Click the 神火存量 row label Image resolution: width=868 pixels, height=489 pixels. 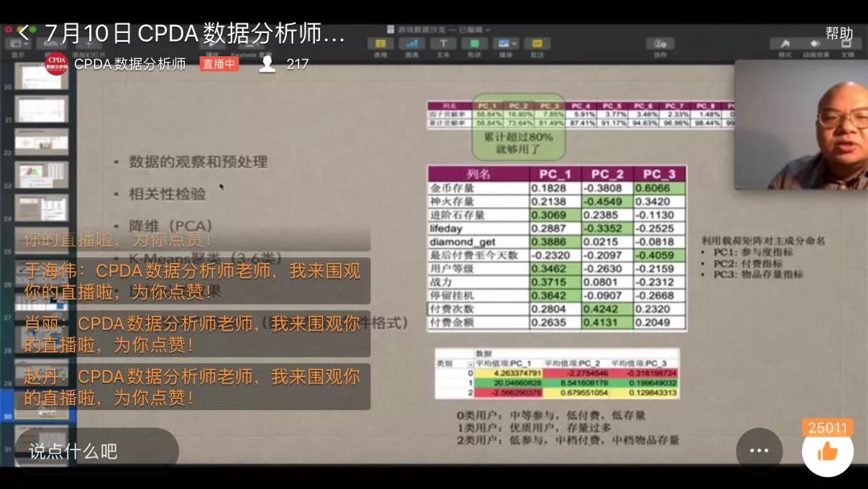[x=452, y=202]
